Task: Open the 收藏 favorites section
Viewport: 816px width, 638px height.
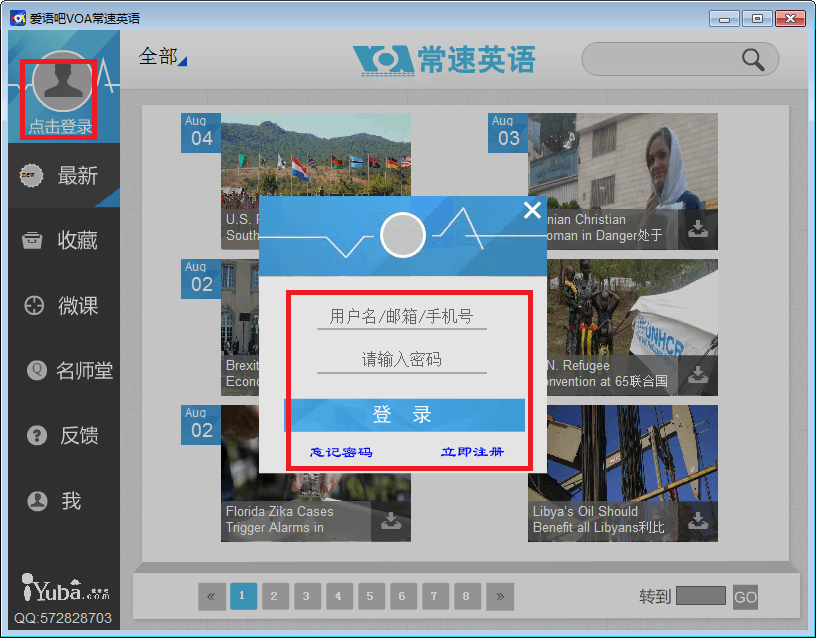Action: pos(64,241)
